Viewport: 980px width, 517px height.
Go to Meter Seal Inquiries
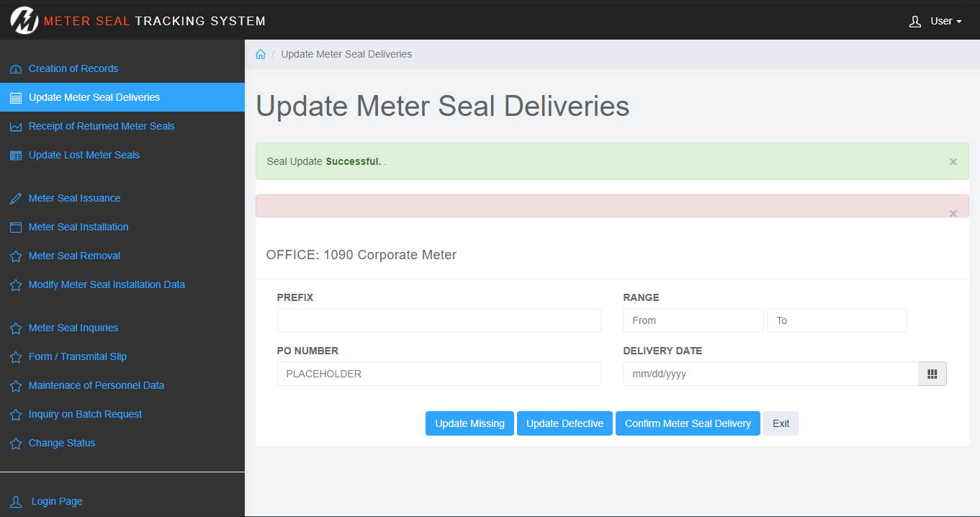(73, 328)
